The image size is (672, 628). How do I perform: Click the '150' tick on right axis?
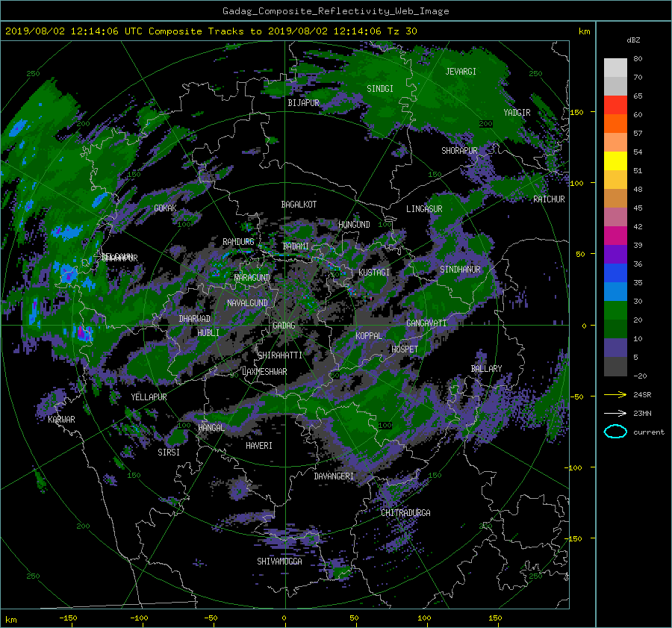tap(577, 112)
